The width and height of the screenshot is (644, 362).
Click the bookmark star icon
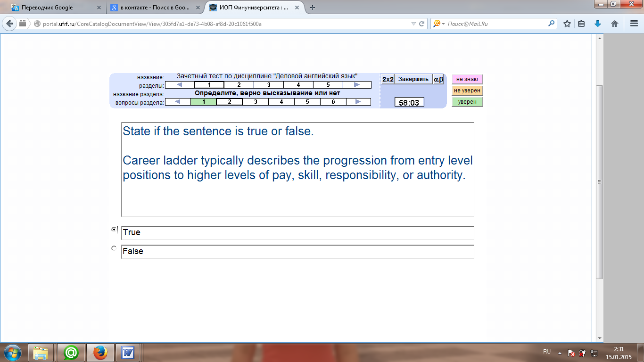[567, 24]
